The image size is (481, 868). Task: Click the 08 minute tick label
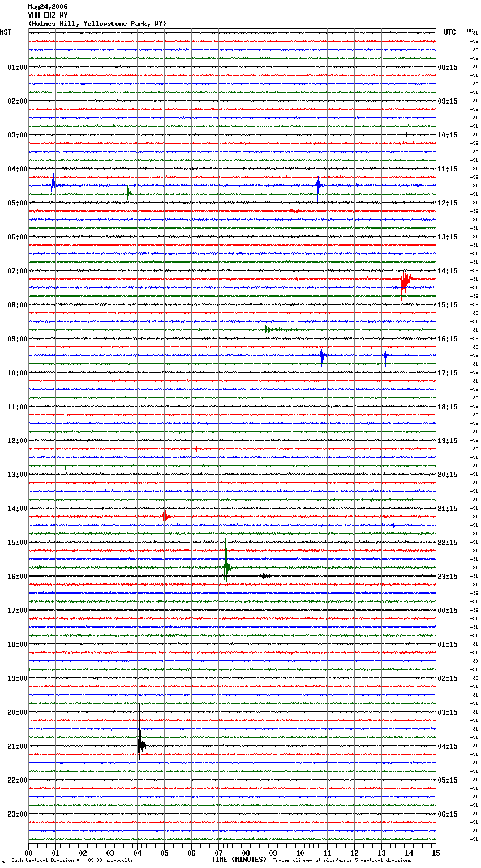[x=246, y=853]
